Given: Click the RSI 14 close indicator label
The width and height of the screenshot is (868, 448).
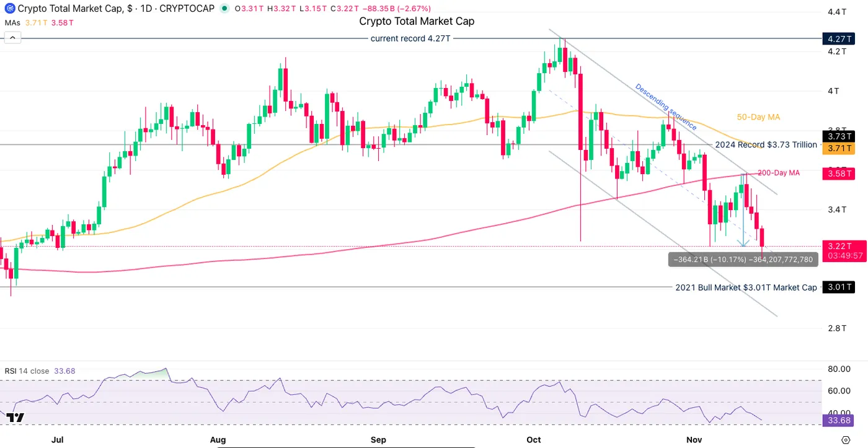Looking at the screenshot, I should pyautogui.click(x=27, y=371).
